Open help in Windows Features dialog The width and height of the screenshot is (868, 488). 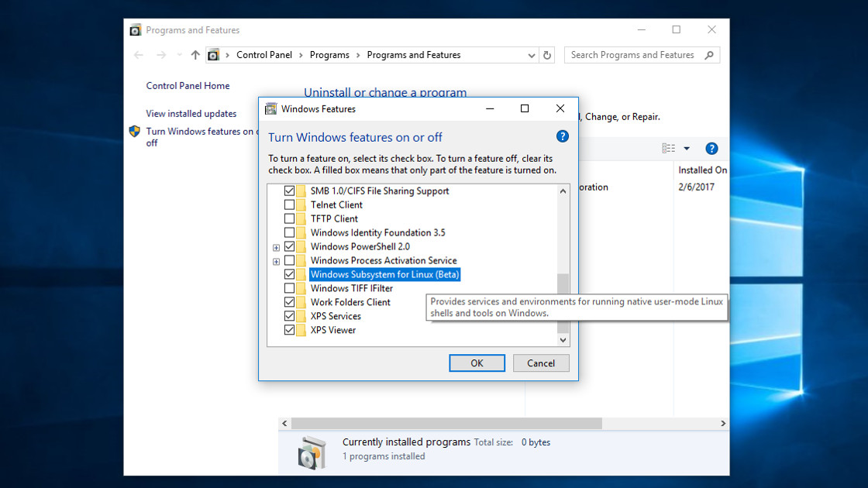point(563,136)
